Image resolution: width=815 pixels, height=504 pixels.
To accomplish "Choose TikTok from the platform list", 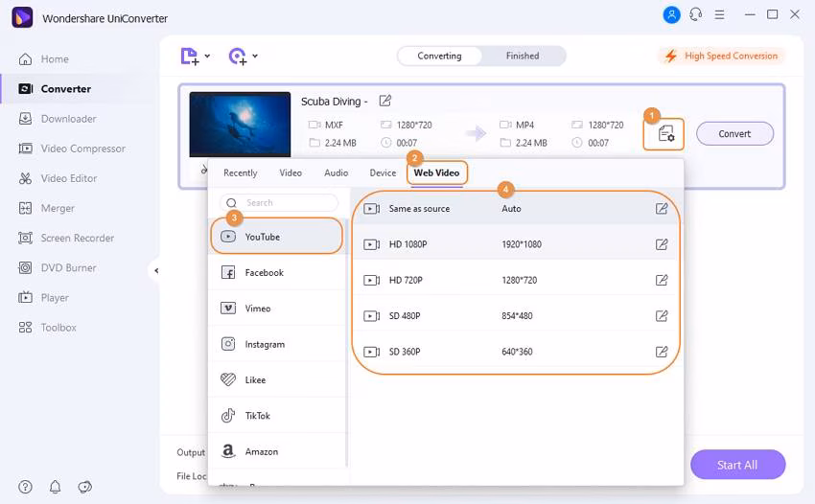I will pos(277,416).
